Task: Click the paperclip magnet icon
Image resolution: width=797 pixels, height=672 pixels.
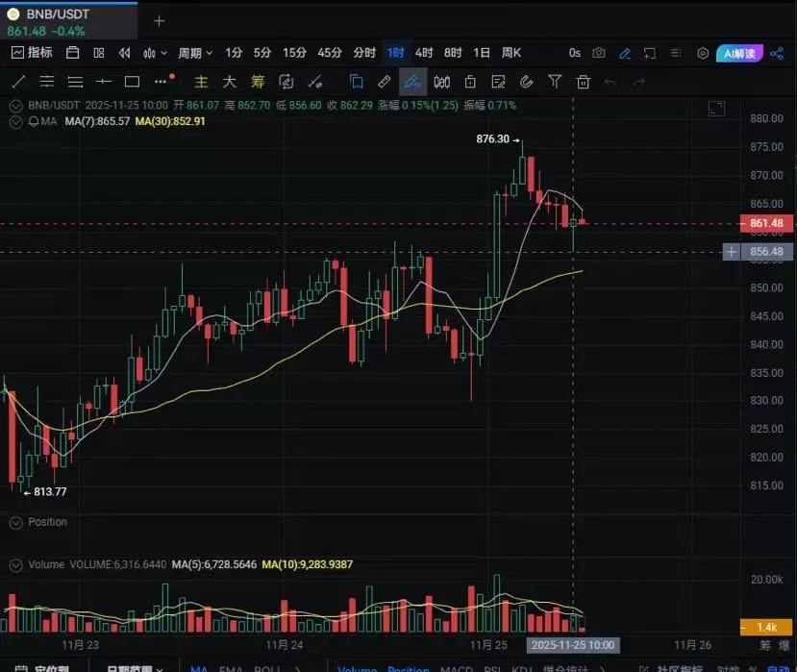Action: [x=527, y=82]
